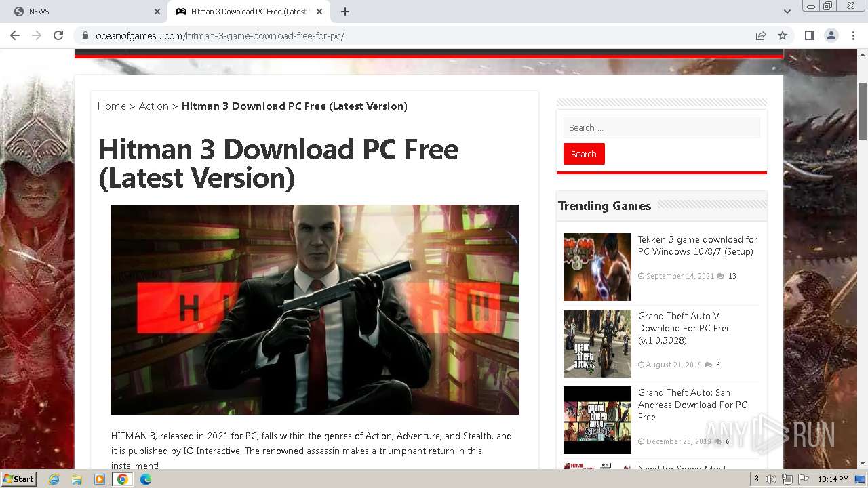The height and width of the screenshot is (488, 868).
Task: Open Chrome three-dot menu
Action: (853, 35)
